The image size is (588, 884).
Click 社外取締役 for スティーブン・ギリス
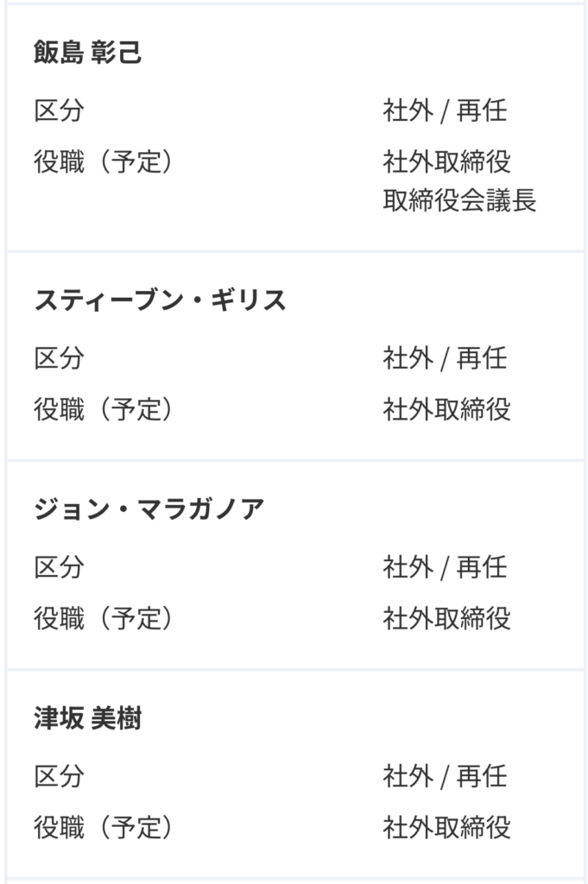(x=446, y=408)
